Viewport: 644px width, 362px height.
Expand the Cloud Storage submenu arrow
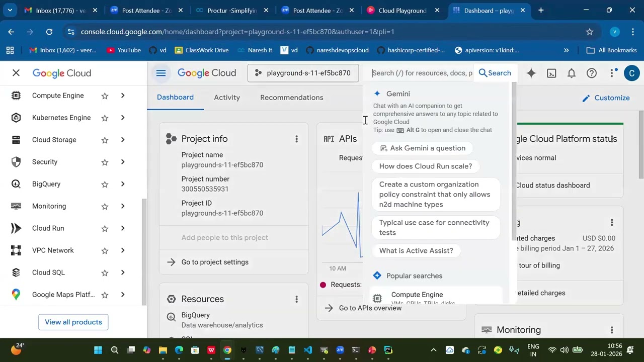(122, 140)
